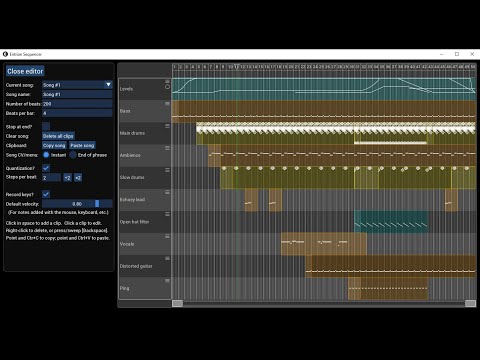The width and height of the screenshot is (480, 360).
Task: Uncheck the Quantization checkbox
Action: click(x=46, y=168)
